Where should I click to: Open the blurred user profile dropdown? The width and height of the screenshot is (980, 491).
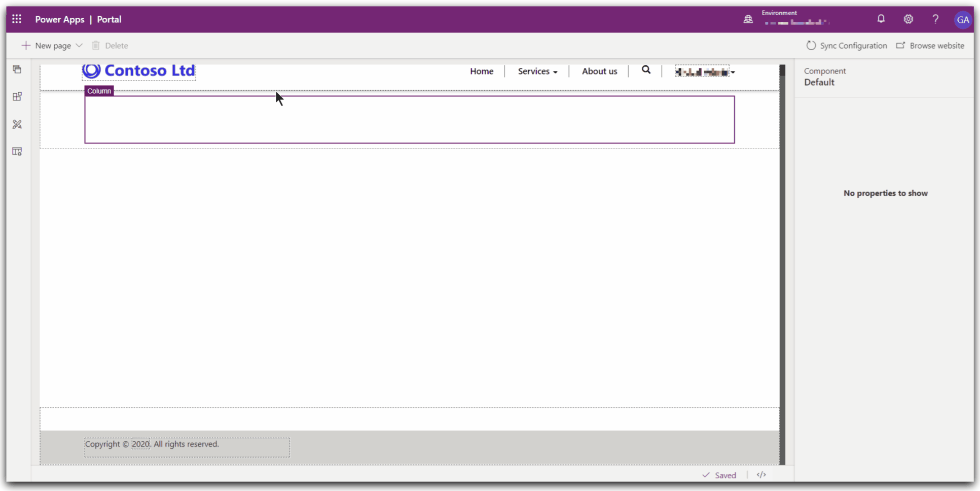click(705, 72)
